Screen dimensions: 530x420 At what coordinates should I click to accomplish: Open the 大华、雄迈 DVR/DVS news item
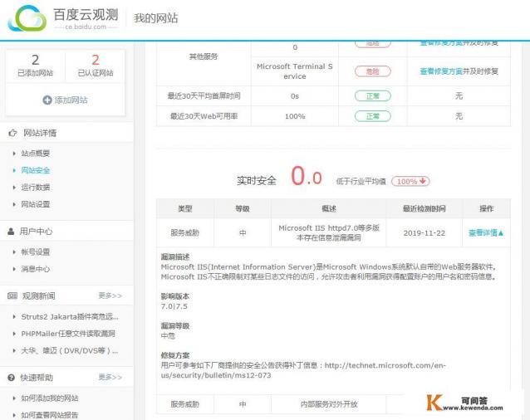(x=69, y=351)
